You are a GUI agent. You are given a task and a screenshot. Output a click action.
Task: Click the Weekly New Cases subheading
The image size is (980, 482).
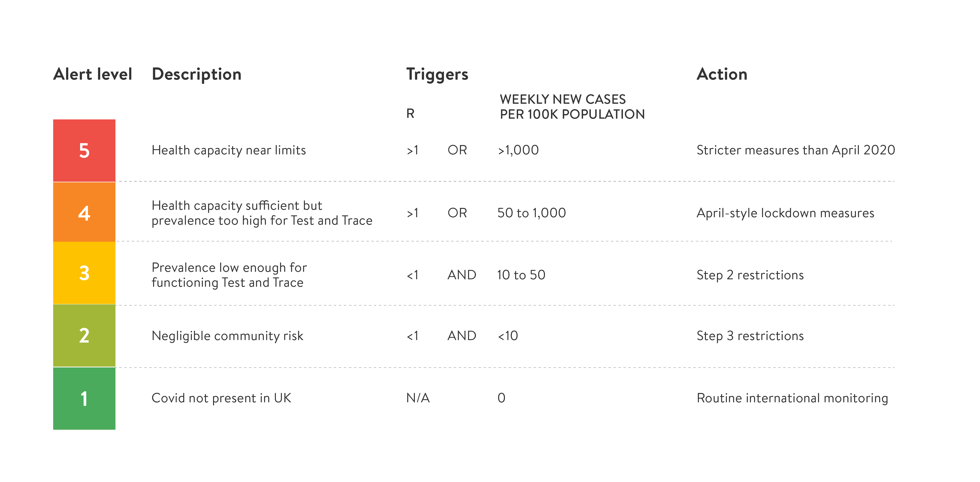tap(572, 106)
